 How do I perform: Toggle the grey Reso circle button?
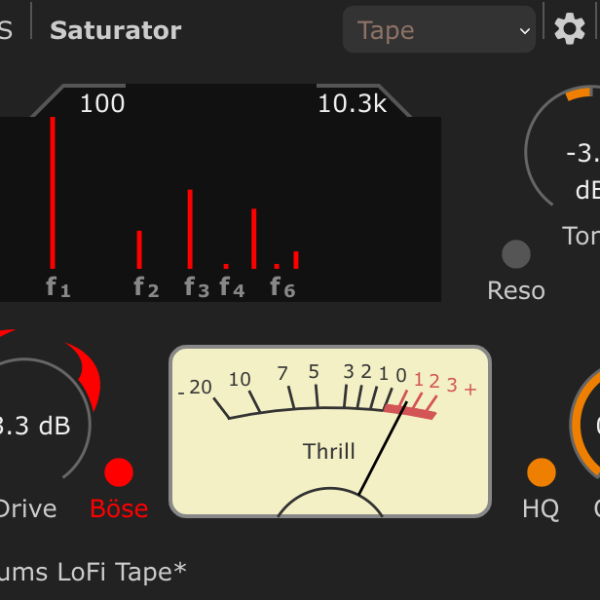coord(516,255)
